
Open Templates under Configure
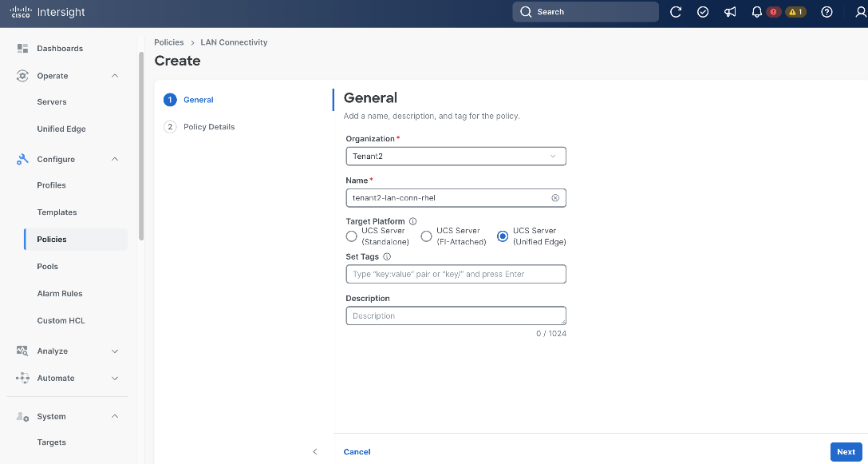point(57,212)
